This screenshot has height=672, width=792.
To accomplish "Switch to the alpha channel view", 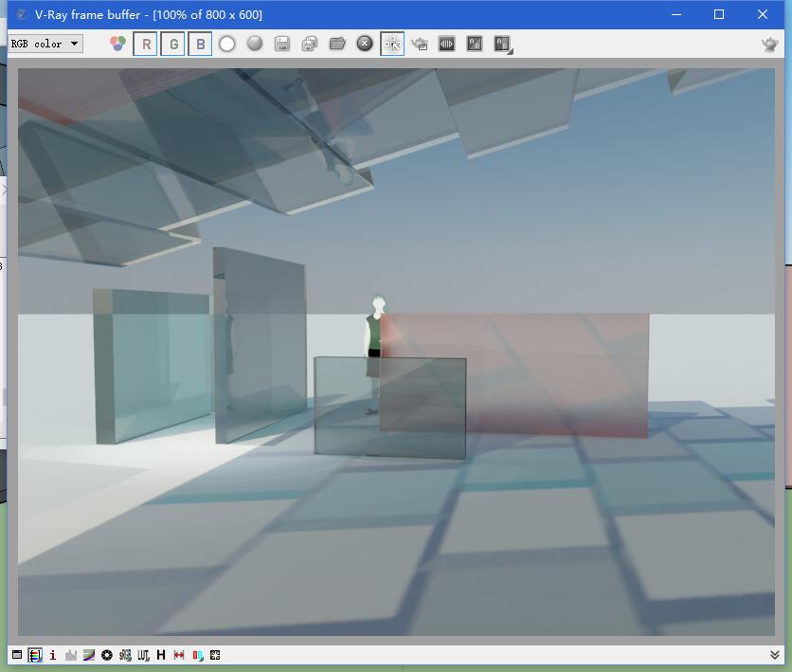I will pyautogui.click(x=227, y=44).
